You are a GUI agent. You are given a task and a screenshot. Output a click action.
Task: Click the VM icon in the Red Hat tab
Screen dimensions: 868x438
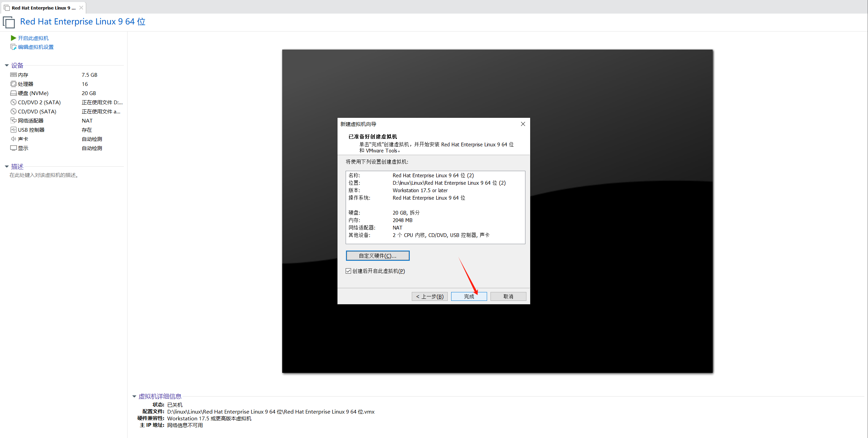(7, 8)
